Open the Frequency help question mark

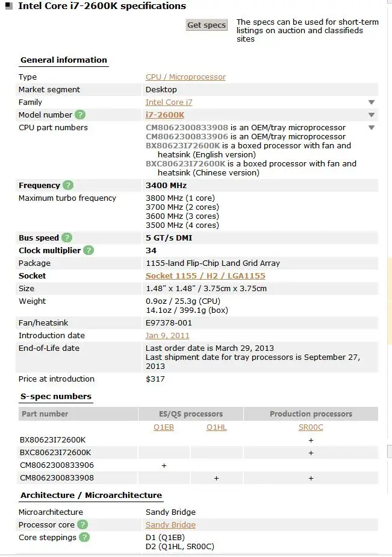pyautogui.click(x=68, y=185)
